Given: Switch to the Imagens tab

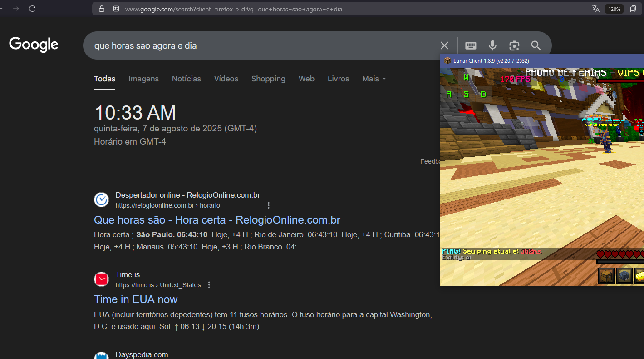Looking at the screenshot, I should (143, 79).
